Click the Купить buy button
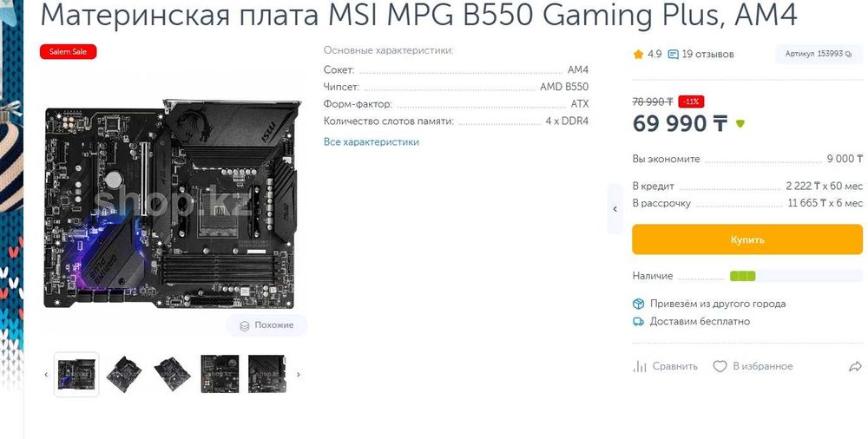 click(747, 239)
